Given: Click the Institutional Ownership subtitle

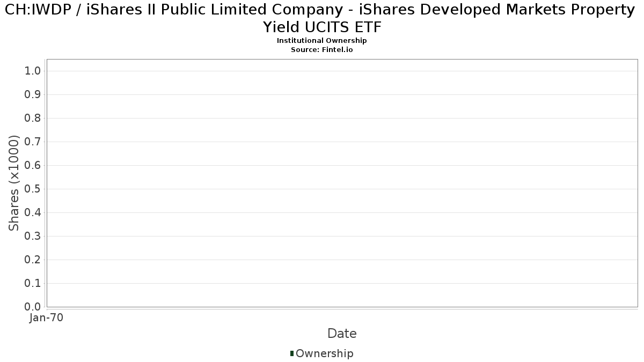Looking at the screenshot, I should 321,41.
